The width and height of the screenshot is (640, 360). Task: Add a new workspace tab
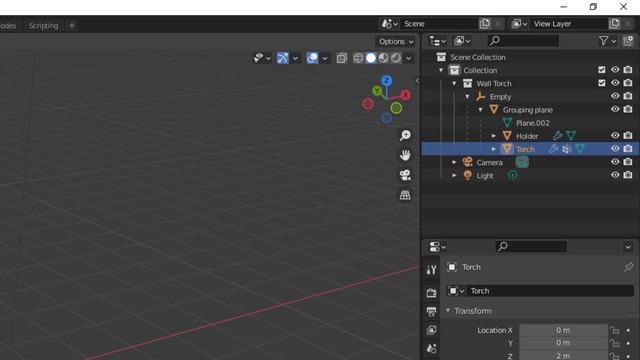coord(72,25)
